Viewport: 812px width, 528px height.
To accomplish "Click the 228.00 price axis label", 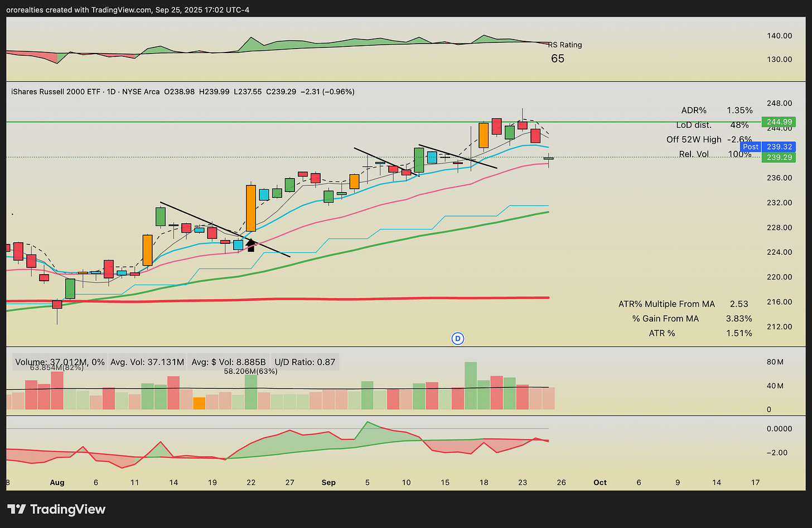I will coord(780,228).
